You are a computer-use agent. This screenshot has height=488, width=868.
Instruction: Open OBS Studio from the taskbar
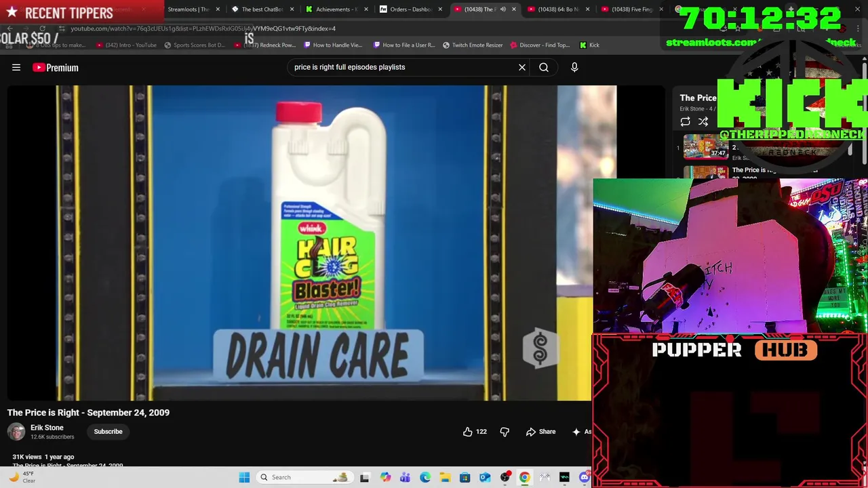click(505, 477)
